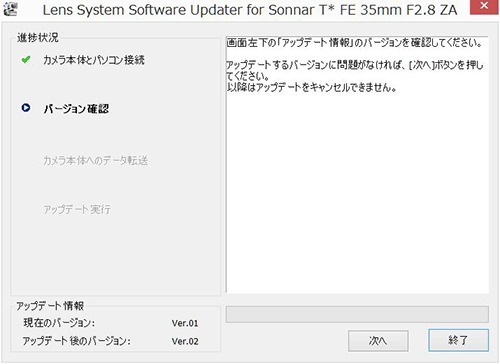Click the greyed アップデート実行 step

click(x=77, y=209)
